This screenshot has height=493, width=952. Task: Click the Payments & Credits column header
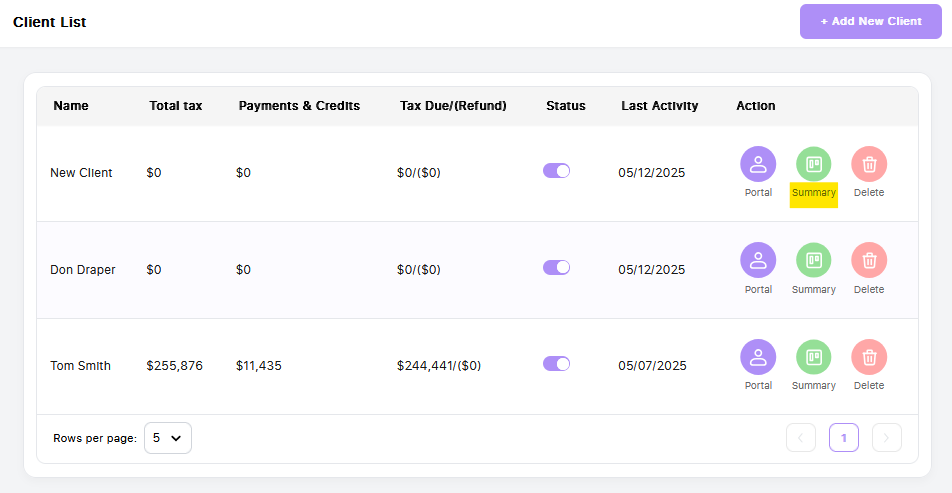pyautogui.click(x=299, y=106)
